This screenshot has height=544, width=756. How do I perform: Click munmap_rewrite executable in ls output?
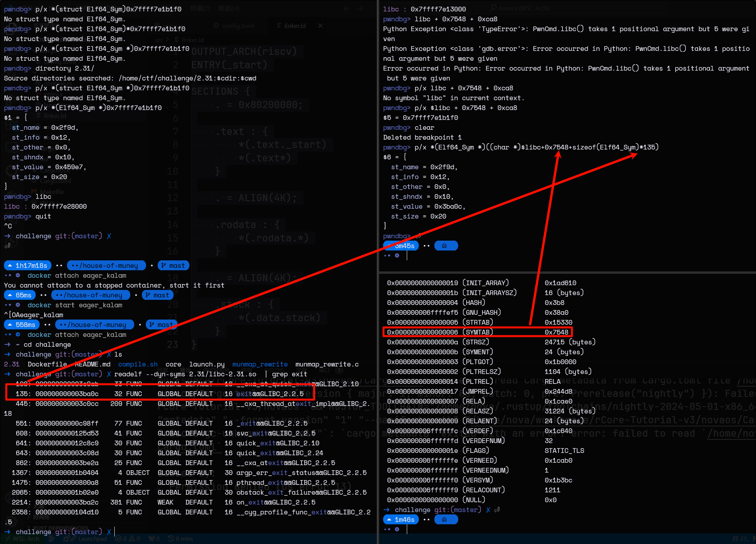pos(260,364)
